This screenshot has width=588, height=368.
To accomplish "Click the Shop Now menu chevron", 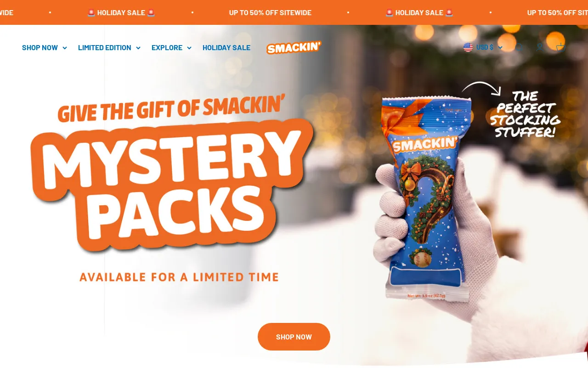I will 65,48.
